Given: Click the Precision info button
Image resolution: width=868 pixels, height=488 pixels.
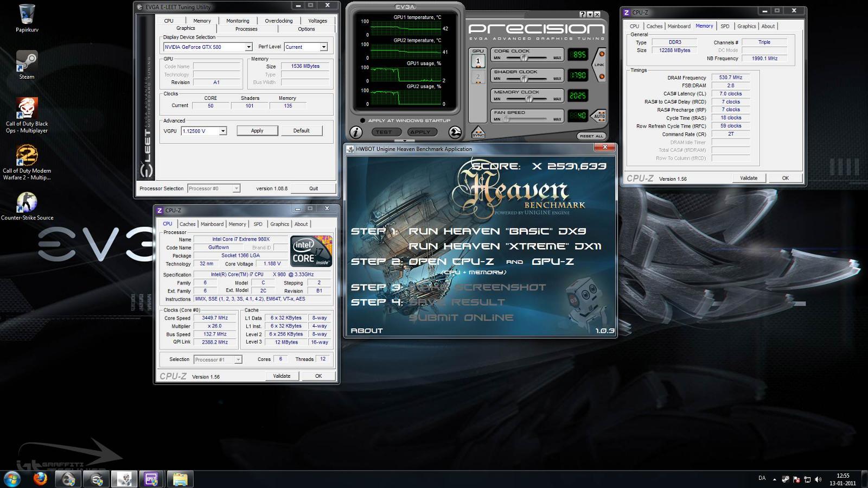Looking at the screenshot, I should tap(356, 132).
